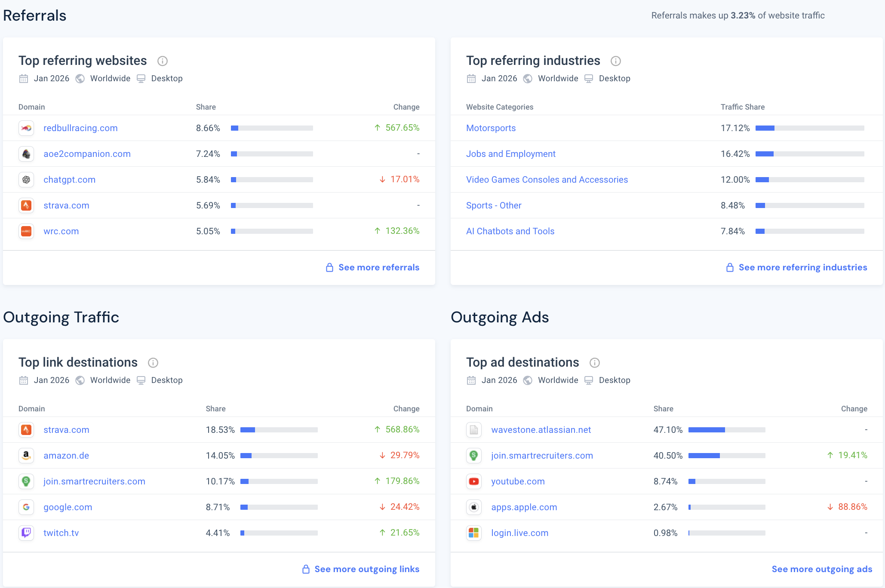Image resolution: width=885 pixels, height=588 pixels.
Task: Open See more referrals link
Action: 378,267
